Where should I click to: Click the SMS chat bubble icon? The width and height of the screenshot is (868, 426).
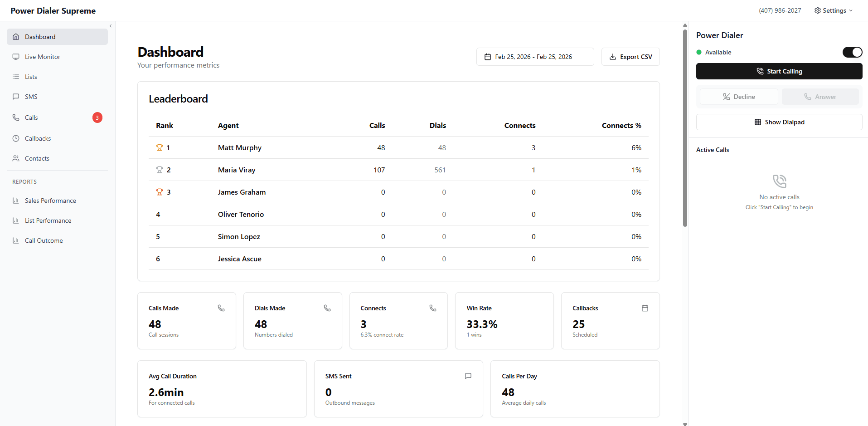tap(16, 97)
